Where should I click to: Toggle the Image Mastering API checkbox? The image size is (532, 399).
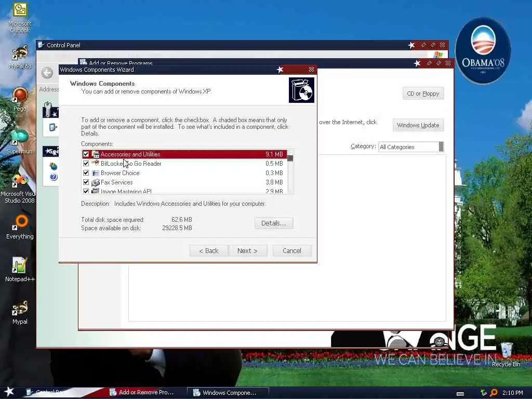[x=86, y=191]
